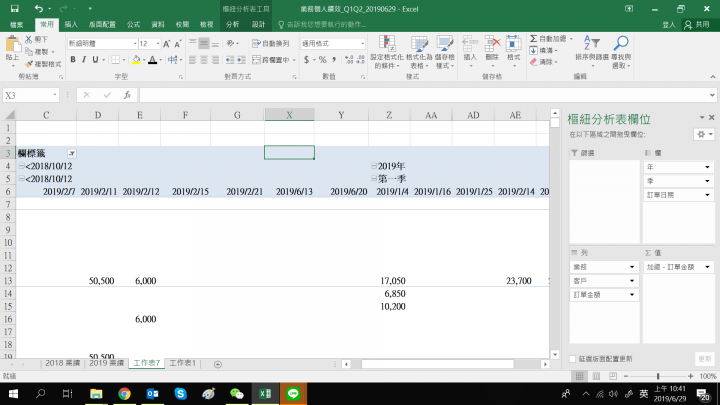Open the font size dropdown
Image resolution: width=720 pixels, height=405 pixels.
click(x=158, y=44)
